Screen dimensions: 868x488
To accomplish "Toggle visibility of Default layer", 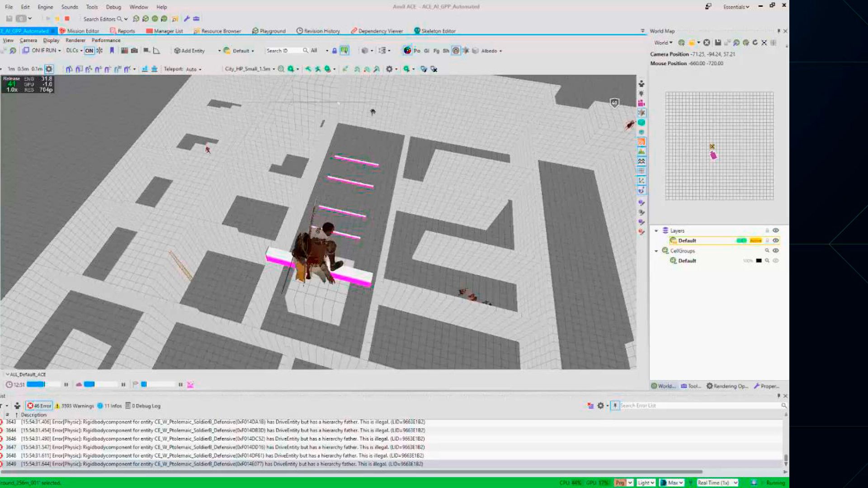I will click(x=776, y=240).
